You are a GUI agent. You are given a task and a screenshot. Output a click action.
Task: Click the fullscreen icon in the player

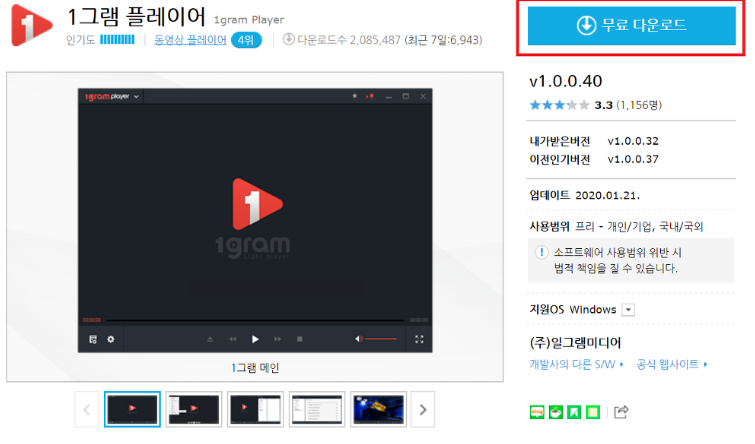pos(419,340)
